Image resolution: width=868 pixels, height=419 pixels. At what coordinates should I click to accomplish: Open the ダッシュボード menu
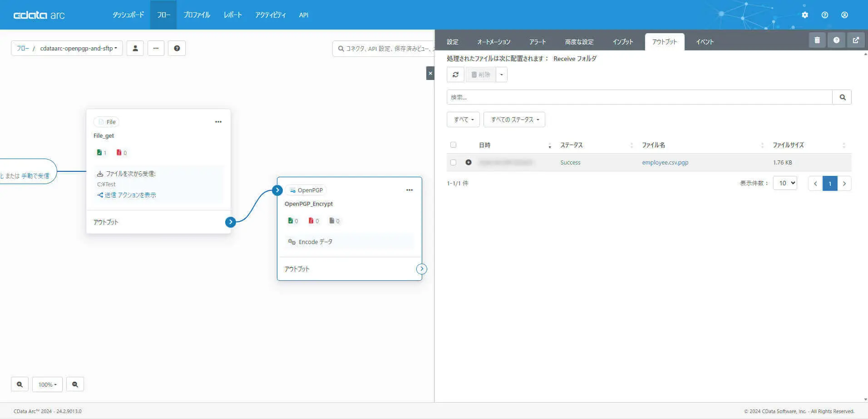[x=128, y=15]
